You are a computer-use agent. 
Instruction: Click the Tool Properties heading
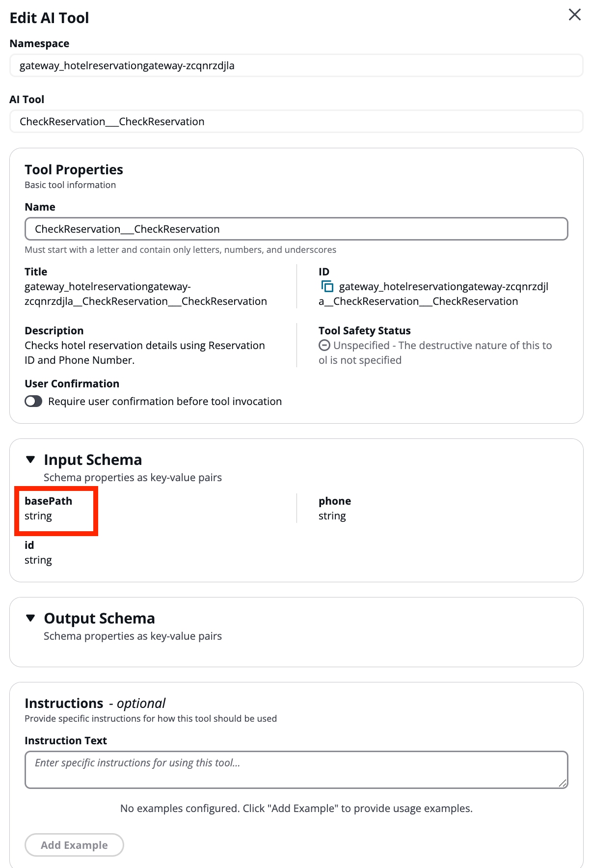(x=74, y=169)
